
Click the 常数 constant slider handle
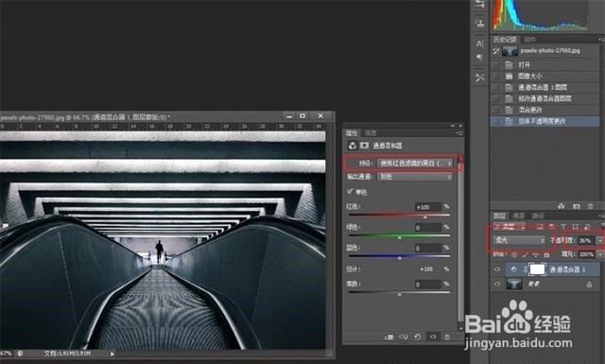tap(400, 294)
